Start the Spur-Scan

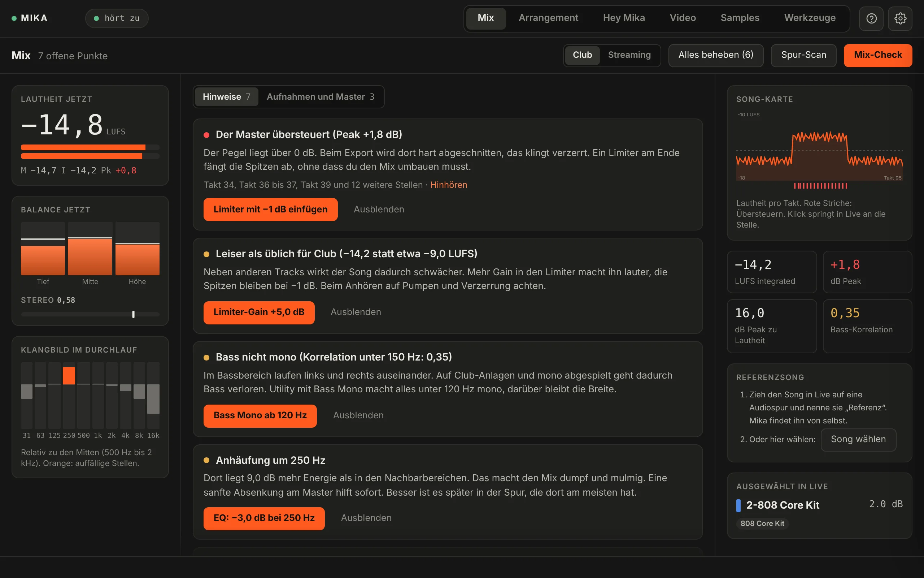[x=804, y=55]
